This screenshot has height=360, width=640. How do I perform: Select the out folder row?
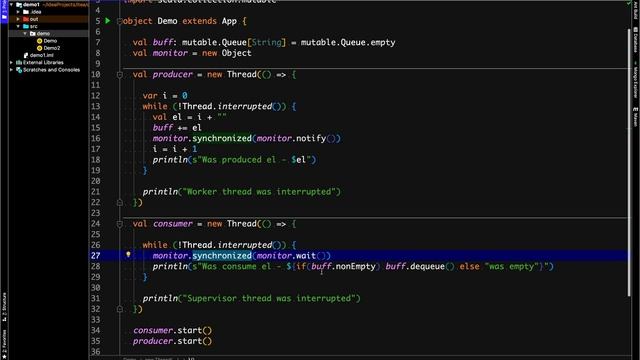tap(48, 19)
